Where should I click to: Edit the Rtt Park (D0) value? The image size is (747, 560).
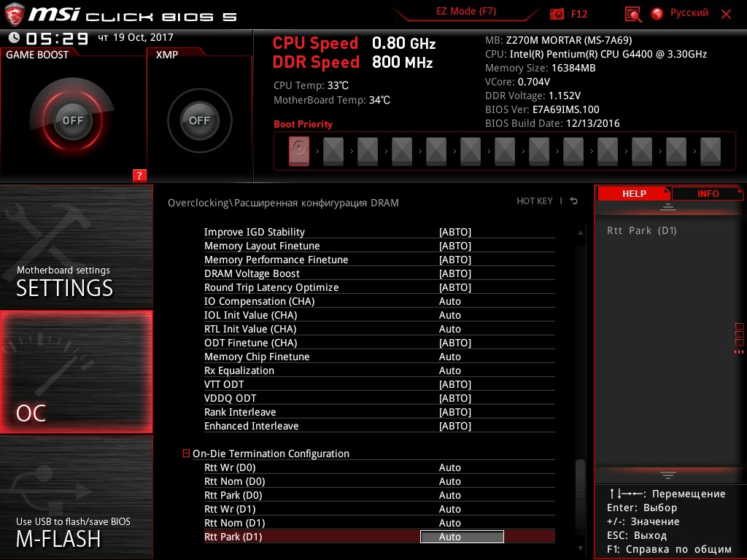tap(449, 495)
